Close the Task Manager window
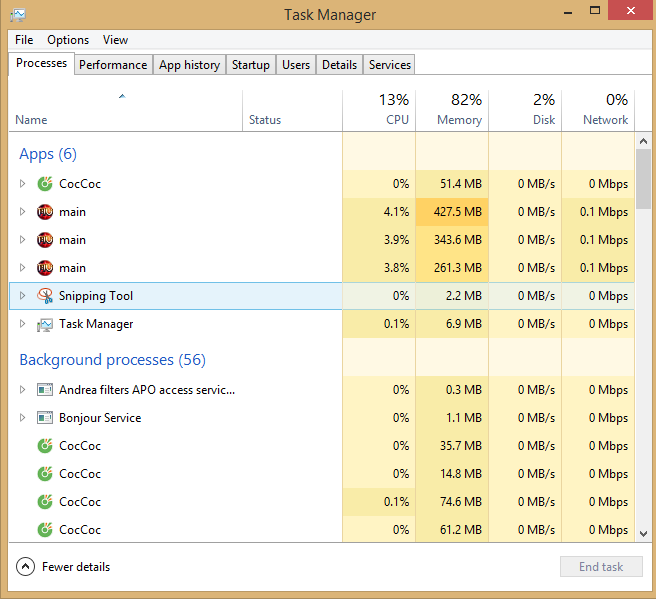 (630, 10)
